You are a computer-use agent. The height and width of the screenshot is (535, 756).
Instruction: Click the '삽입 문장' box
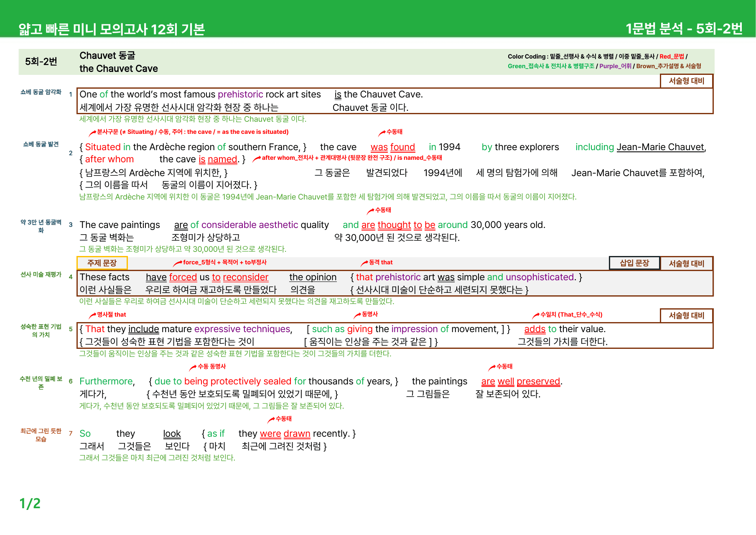tap(634, 263)
